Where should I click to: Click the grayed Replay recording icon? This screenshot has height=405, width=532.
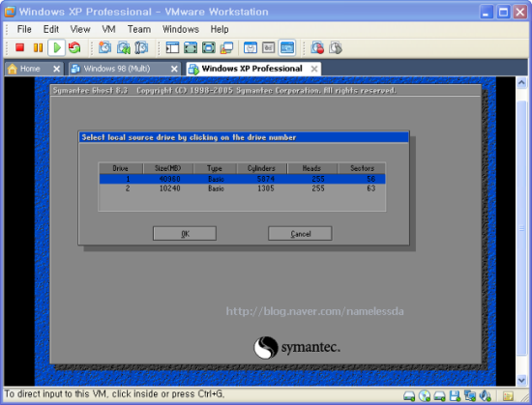336,47
